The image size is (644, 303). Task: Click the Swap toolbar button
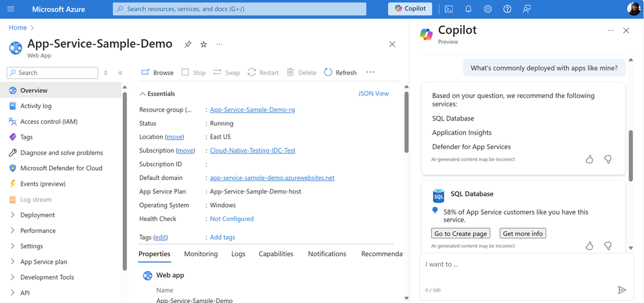[x=226, y=73]
